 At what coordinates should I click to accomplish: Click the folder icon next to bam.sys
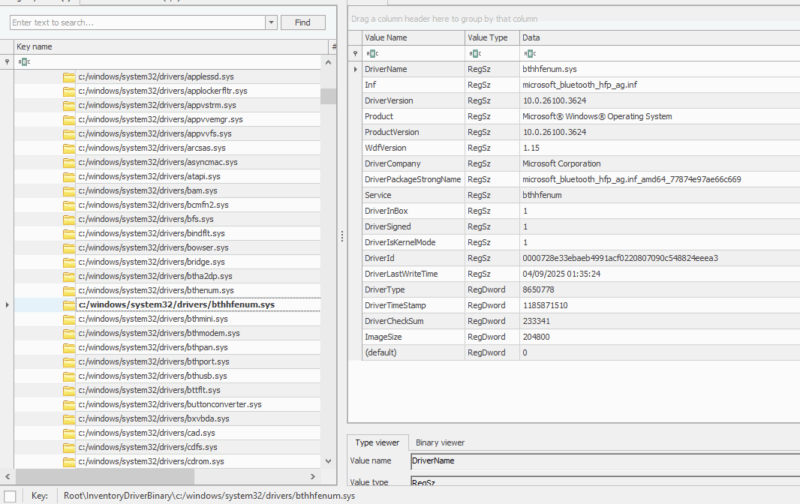(x=69, y=190)
